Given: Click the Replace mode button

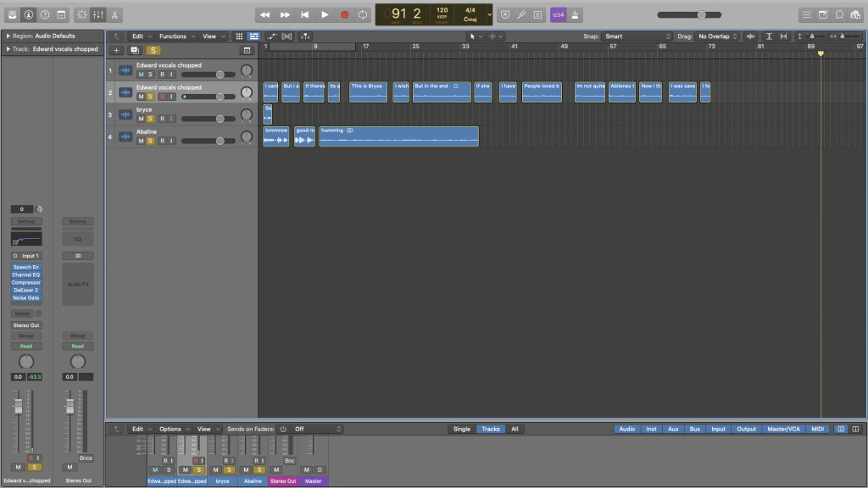Looking at the screenshot, I should pos(505,15).
